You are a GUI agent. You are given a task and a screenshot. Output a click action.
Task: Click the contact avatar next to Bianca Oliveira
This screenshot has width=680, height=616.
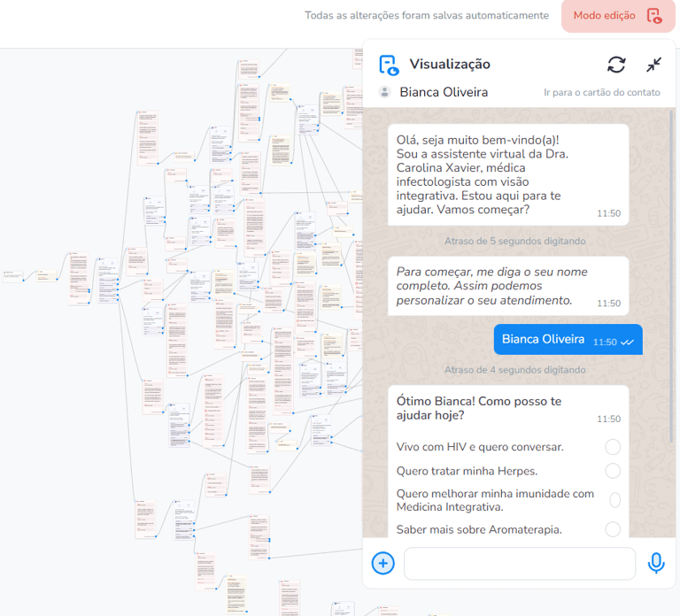pyautogui.click(x=384, y=92)
